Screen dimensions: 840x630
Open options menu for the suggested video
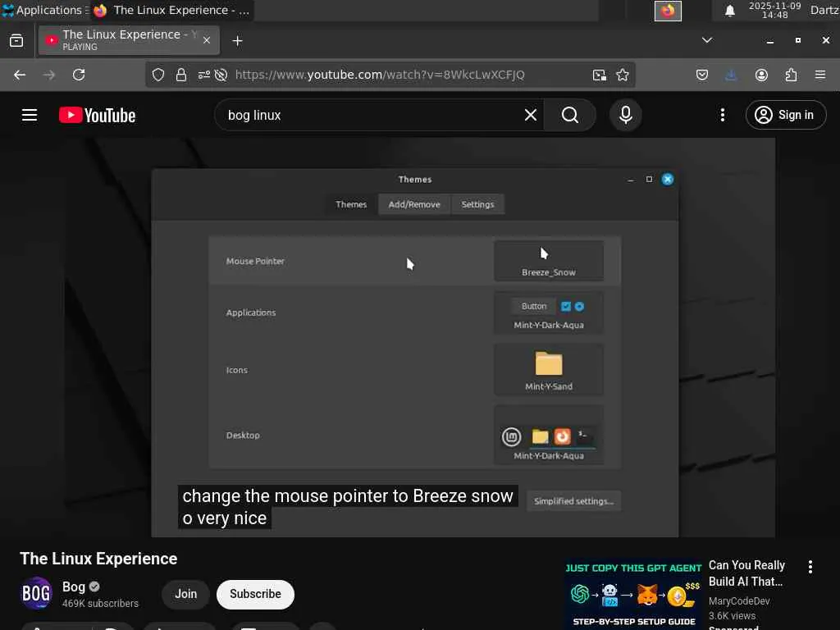coord(810,567)
